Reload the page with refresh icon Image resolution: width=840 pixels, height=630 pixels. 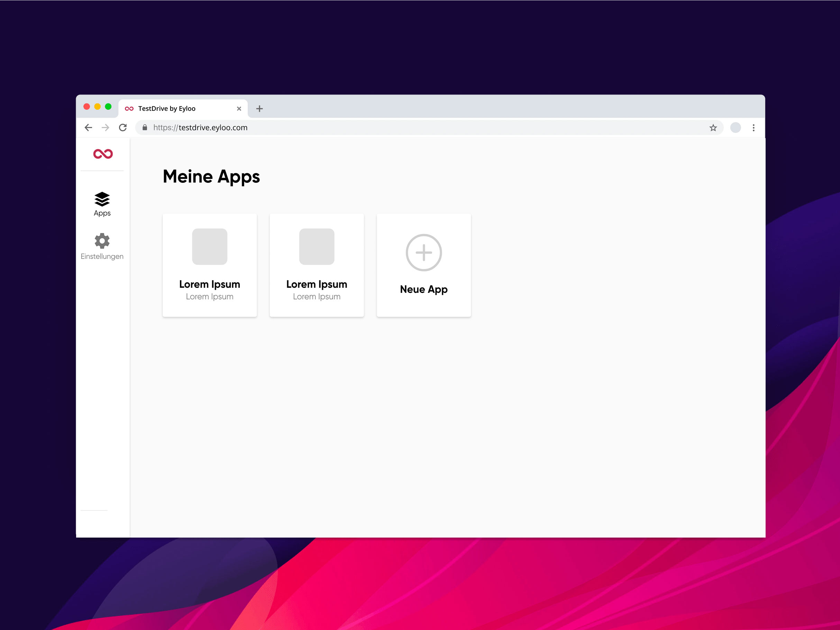(x=123, y=128)
